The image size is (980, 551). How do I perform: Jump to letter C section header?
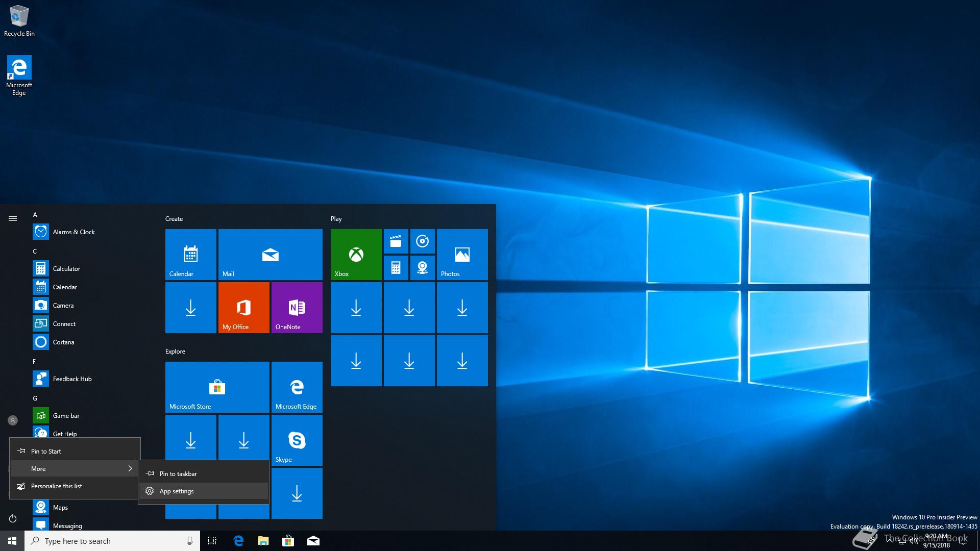(35, 251)
